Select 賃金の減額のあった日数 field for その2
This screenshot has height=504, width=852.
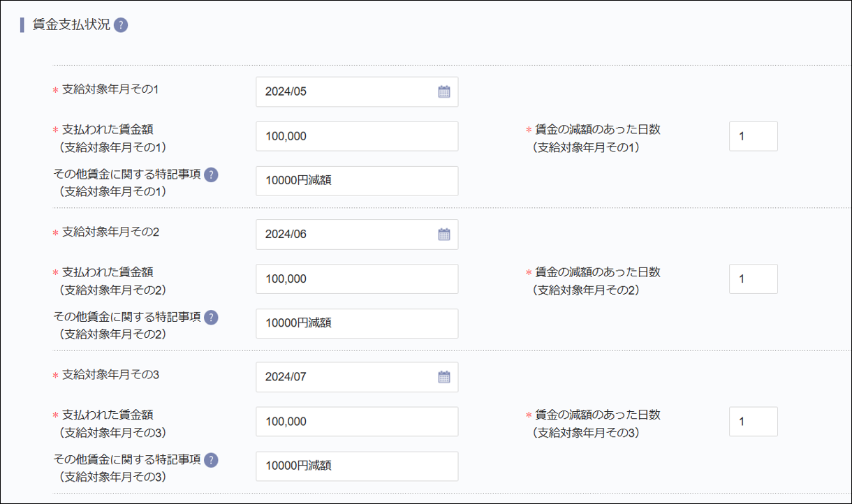click(753, 279)
